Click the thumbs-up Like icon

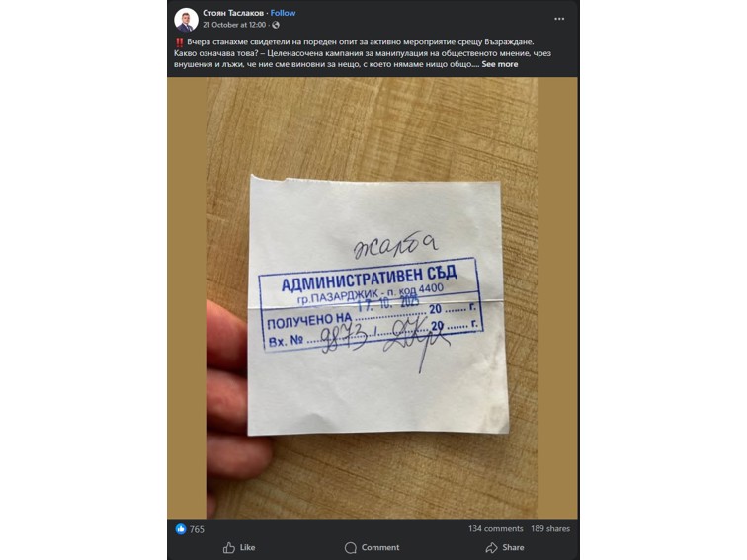(229, 547)
